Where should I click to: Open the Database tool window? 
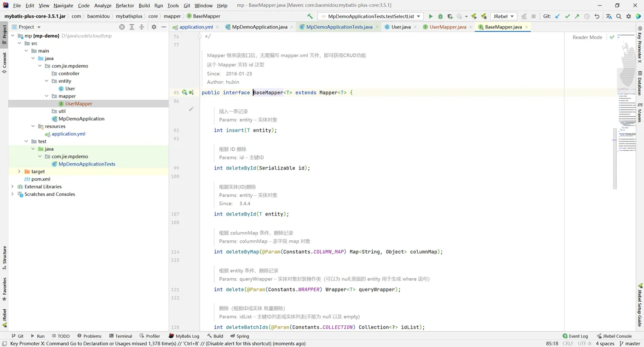point(639,83)
